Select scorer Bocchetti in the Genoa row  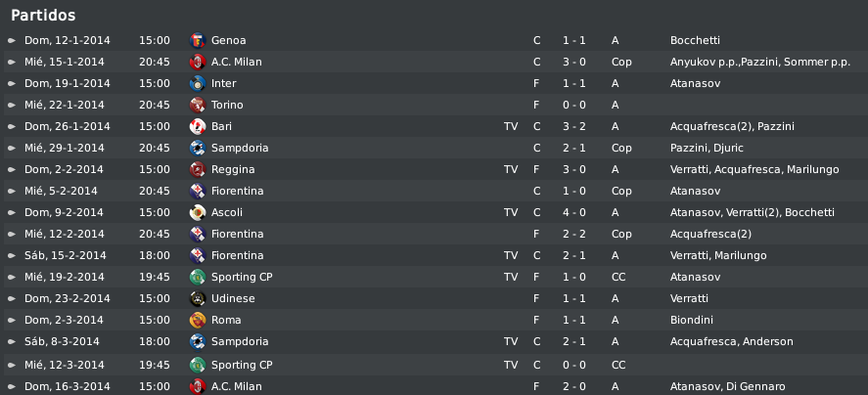pos(695,40)
